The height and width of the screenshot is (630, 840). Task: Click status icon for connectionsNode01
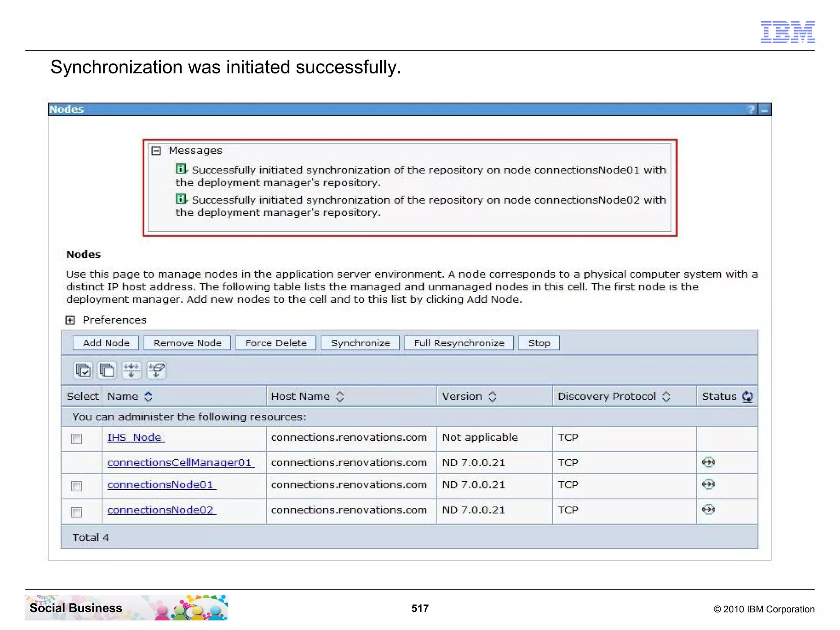(708, 484)
